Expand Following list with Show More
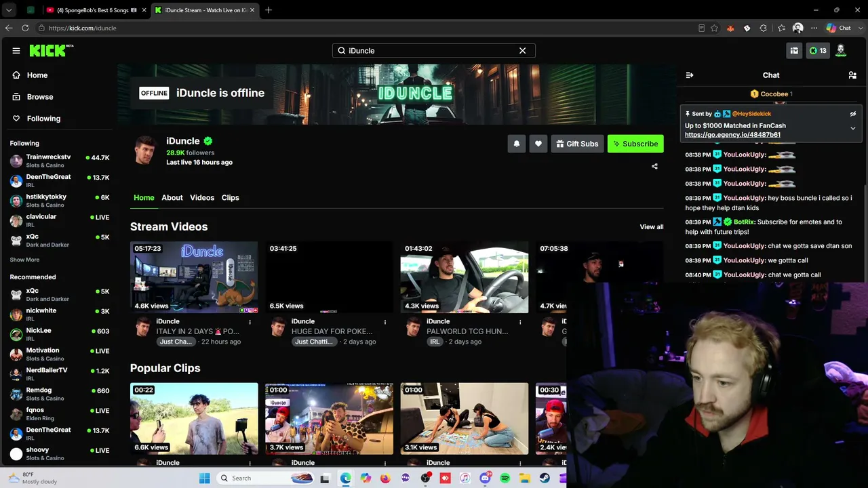The height and width of the screenshot is (488, 868). point(24,260)
